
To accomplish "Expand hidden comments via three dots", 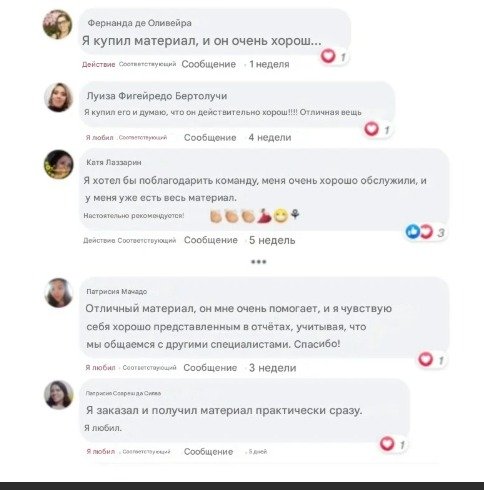I will 259,262.
